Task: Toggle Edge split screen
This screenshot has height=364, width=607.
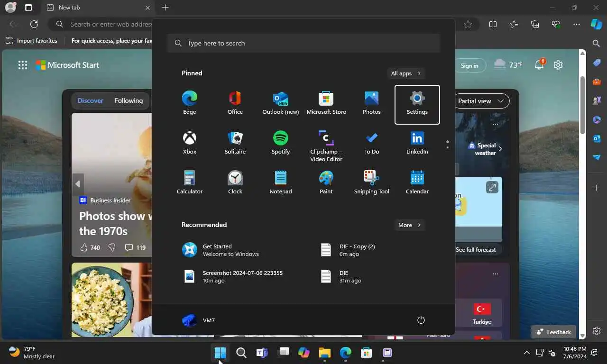Action: point(493,24)
